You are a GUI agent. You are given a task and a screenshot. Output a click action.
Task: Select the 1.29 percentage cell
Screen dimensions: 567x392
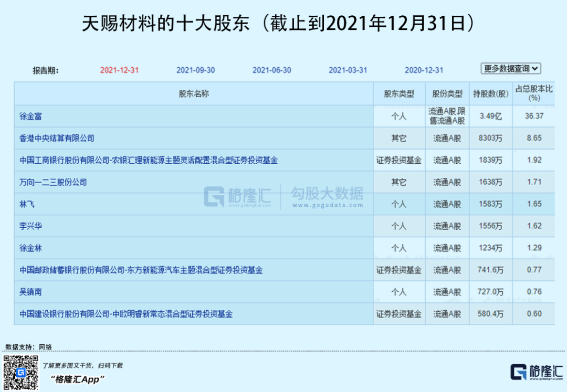[534, 248]
